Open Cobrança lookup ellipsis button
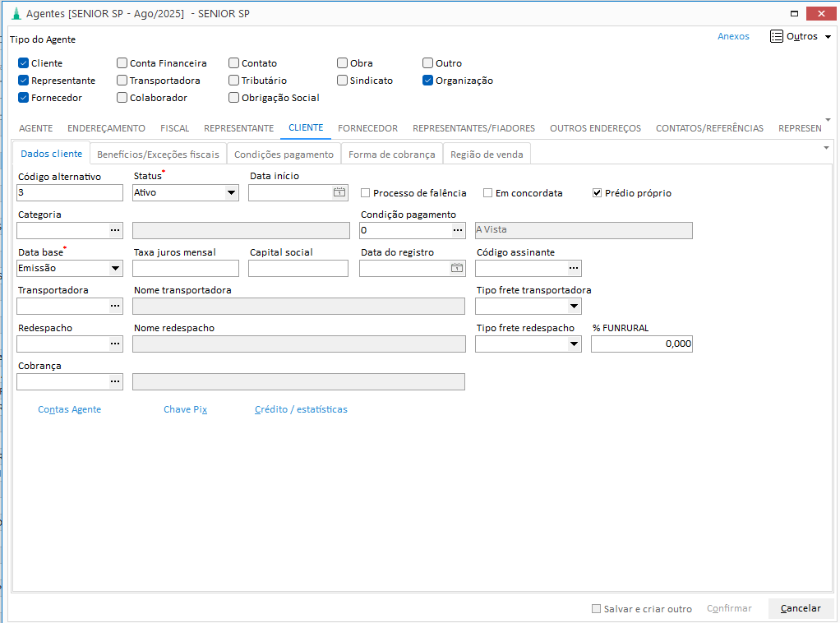This screenshot has width=840, height=623. click(115, 381)
